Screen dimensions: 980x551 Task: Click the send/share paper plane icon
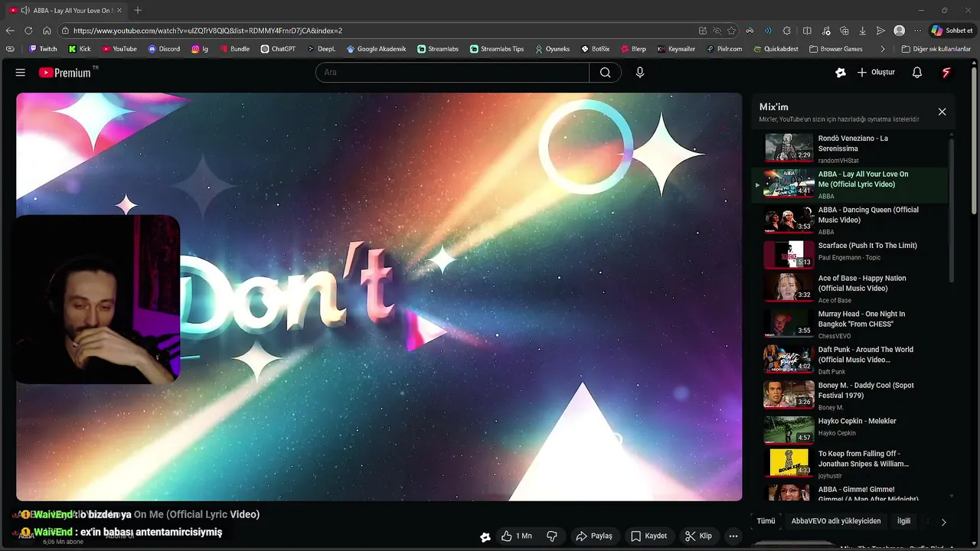[881, 31]
